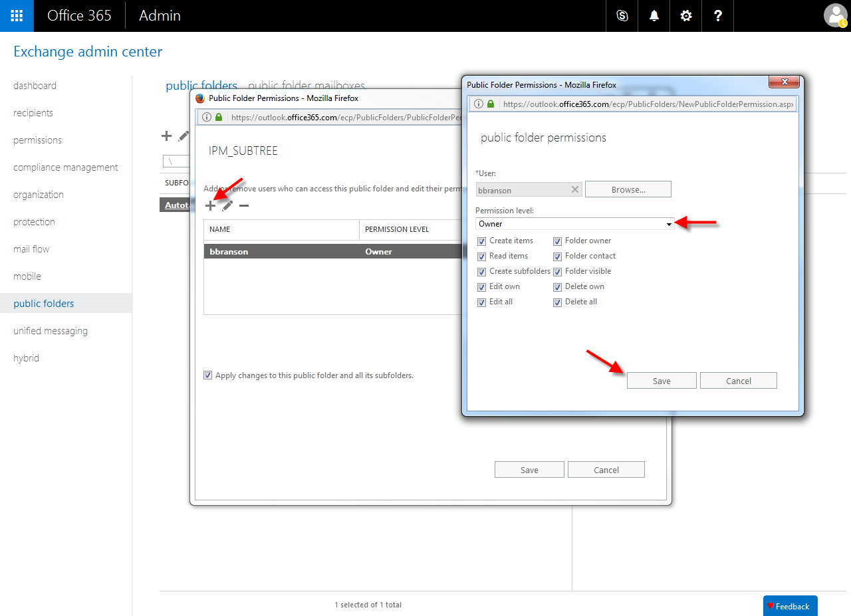This screenshot has height=616, width=851.
Task: Toggle the Edit all checkbox
Action: coord(482,302)
